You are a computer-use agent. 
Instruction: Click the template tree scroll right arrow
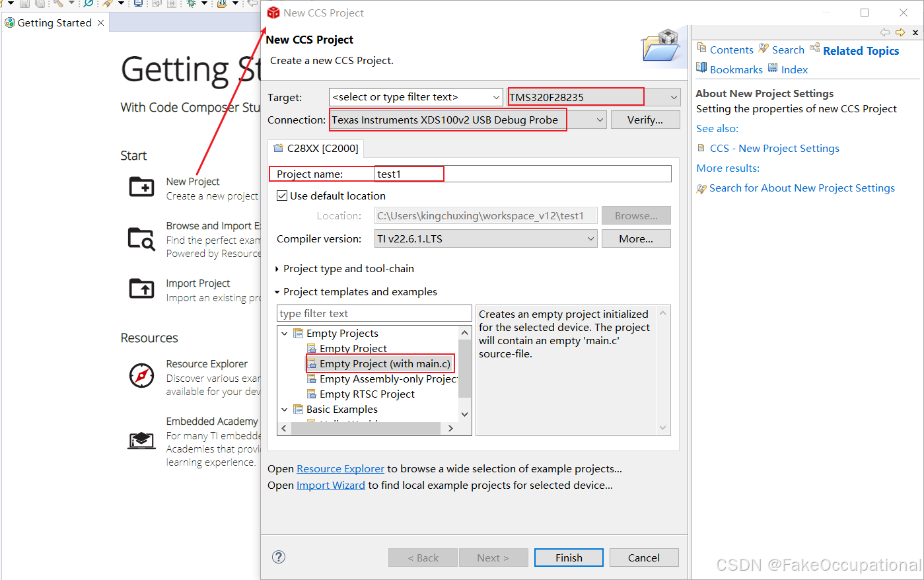click(x=450, y=428)
